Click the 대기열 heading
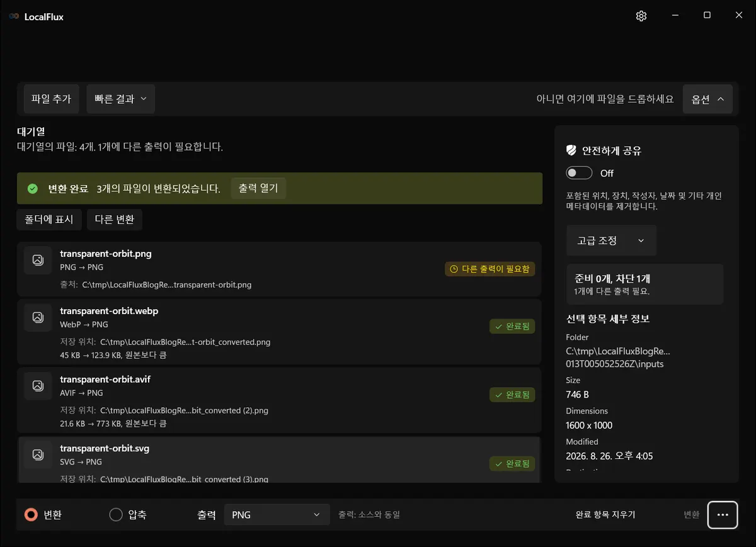This screenshot has height=547, width=756. 31,132
